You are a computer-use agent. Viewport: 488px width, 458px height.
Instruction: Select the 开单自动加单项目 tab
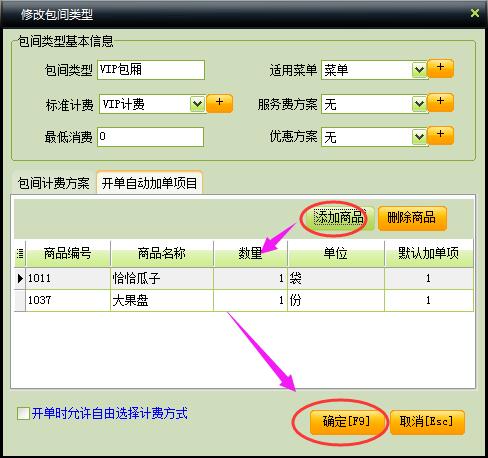click(x=149, y=183)
